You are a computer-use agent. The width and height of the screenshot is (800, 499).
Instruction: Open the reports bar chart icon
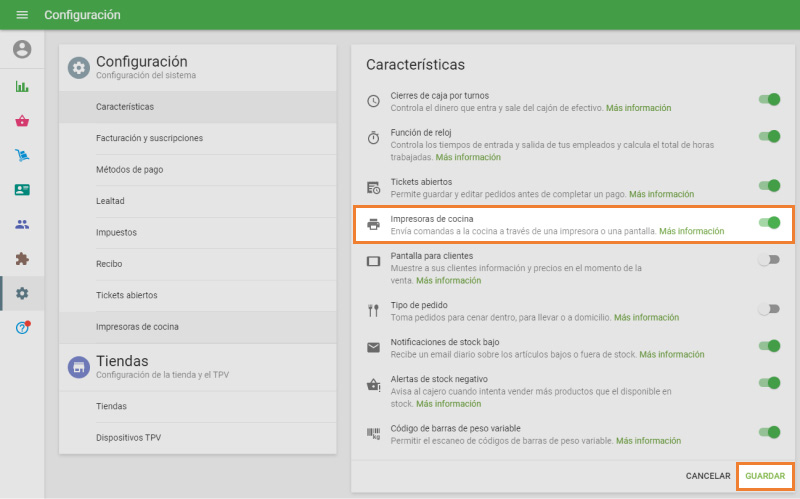tap(22, 86)
